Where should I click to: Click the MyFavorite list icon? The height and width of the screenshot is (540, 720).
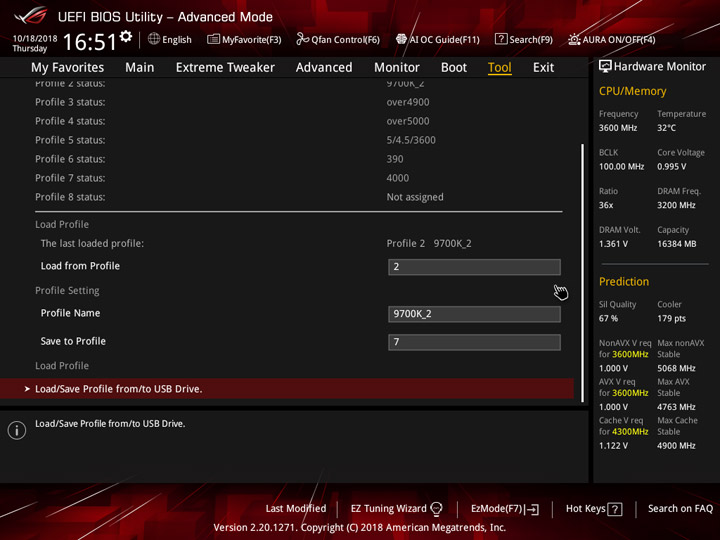pos(213,39)
